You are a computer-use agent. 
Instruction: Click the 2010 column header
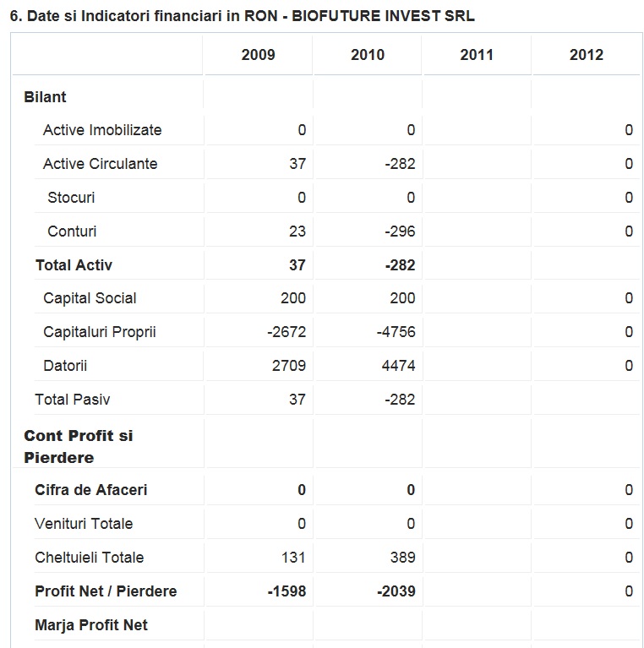pyautogui.click(x=368, y=55)
